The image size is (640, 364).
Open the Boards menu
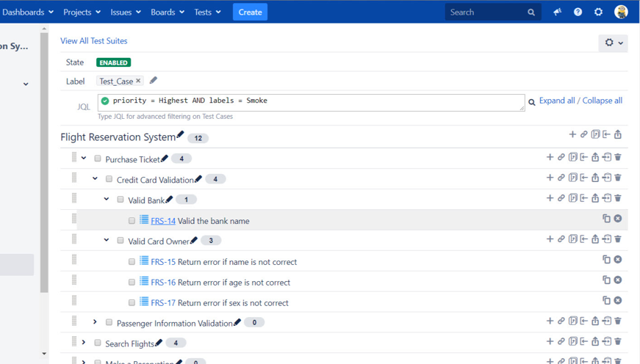pyautogui.click(x=168, y=12)
